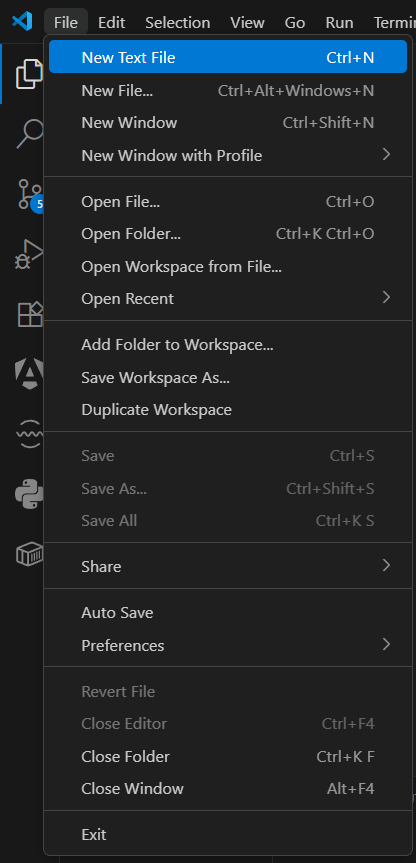Select Close Folder menu entry
Image resolution: width=416 pixels, height=863 pixels.
point(227,756)
